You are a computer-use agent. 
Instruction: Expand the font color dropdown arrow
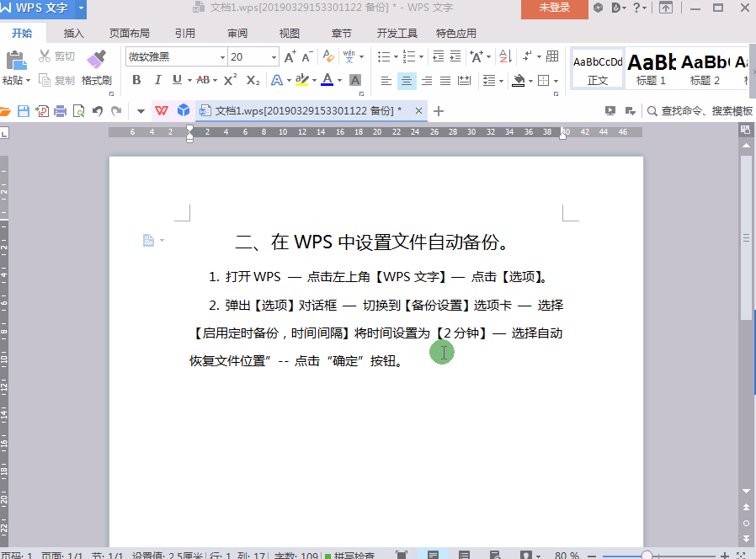pyautogui.click(x=338, y=80)
